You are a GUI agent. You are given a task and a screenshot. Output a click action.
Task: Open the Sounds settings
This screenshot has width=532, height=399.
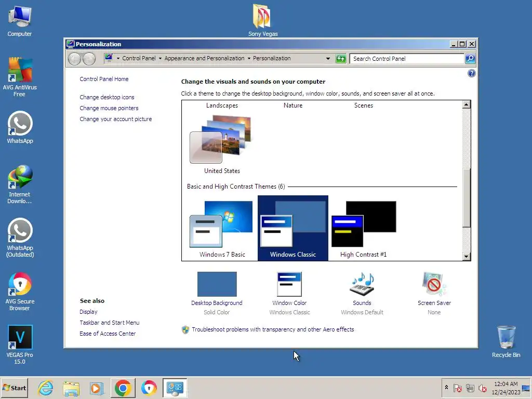(x=362, y=293)
